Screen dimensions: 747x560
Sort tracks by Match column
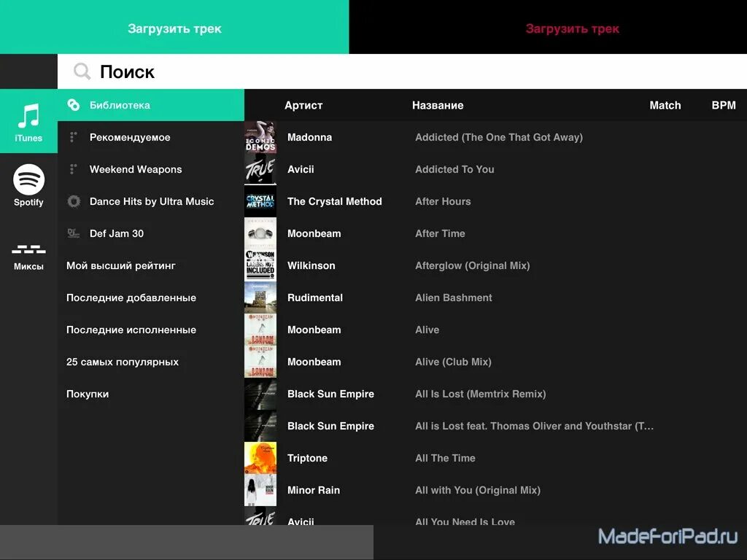665,105
